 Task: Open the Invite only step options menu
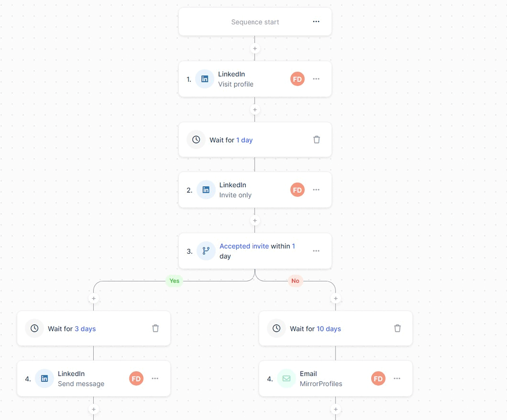click(316, 189)
